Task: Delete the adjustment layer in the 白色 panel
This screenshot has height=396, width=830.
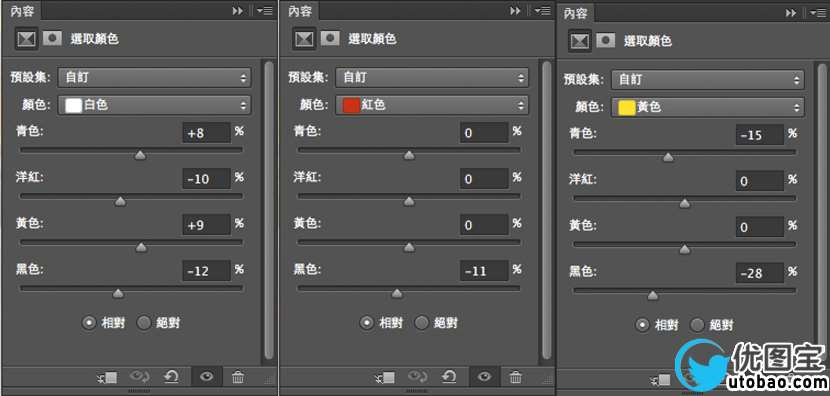Action: point(238,377)
